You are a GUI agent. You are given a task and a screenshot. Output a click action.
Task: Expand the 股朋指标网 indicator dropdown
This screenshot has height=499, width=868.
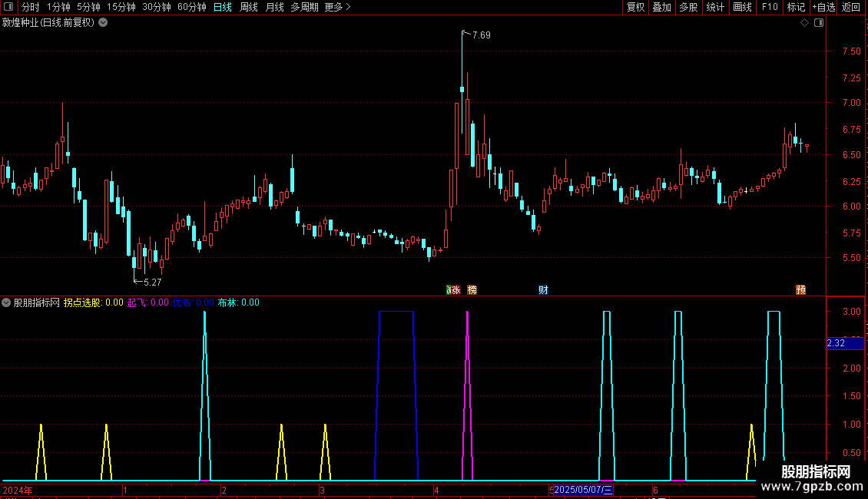point(6,302)
